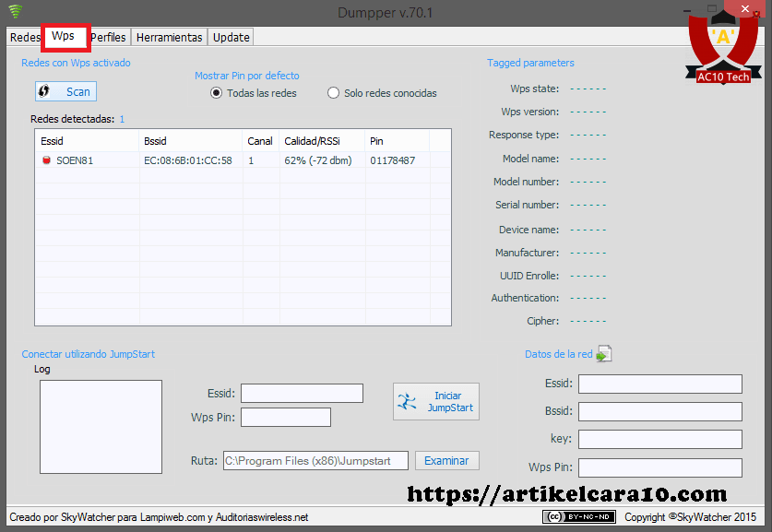Browse for path with Examinar button

pos(446,461)
